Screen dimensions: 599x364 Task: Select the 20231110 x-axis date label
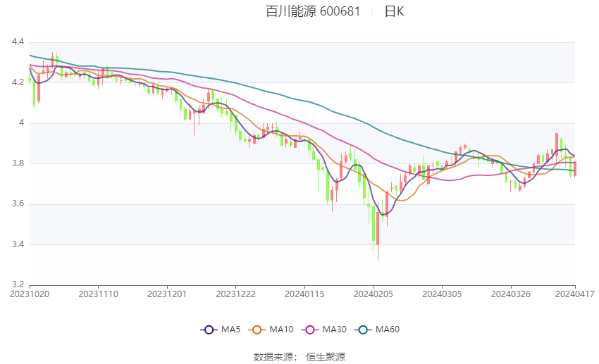[98, 294]
